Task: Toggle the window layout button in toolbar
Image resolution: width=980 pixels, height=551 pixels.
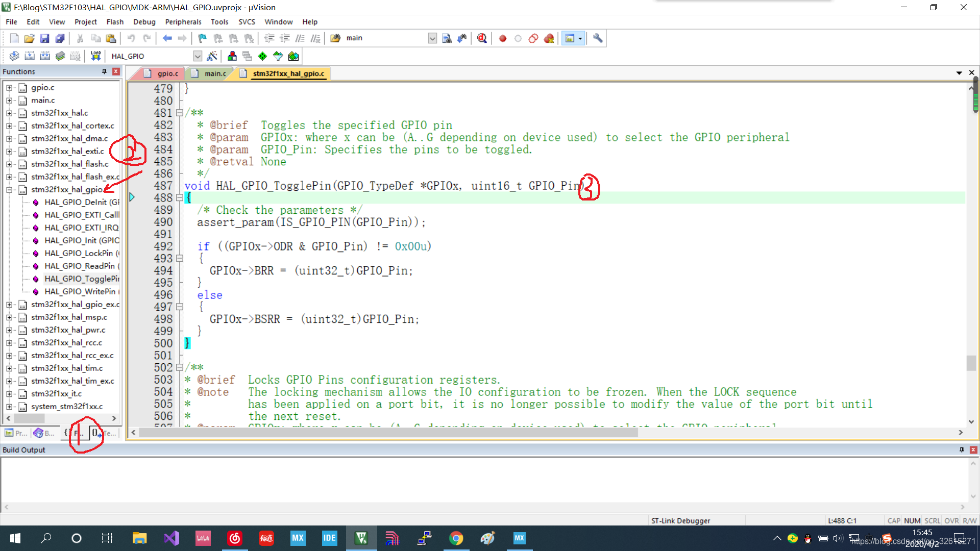Action: 570,38
